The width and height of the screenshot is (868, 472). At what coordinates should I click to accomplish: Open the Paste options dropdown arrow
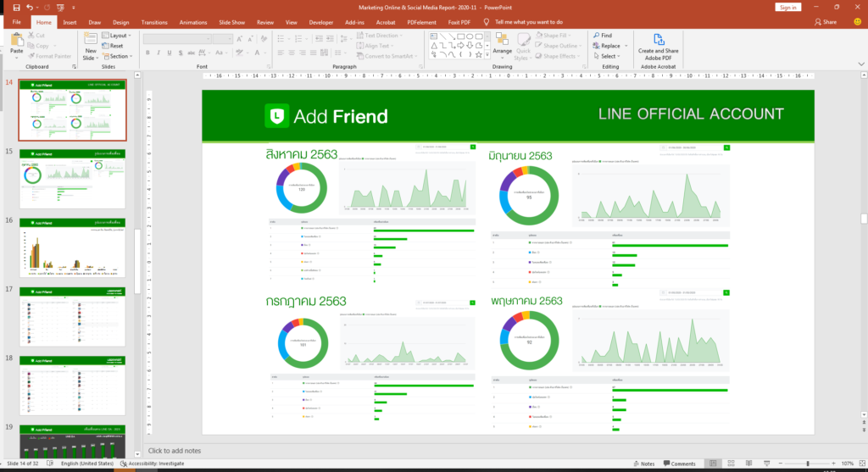(x=17, y=58)
